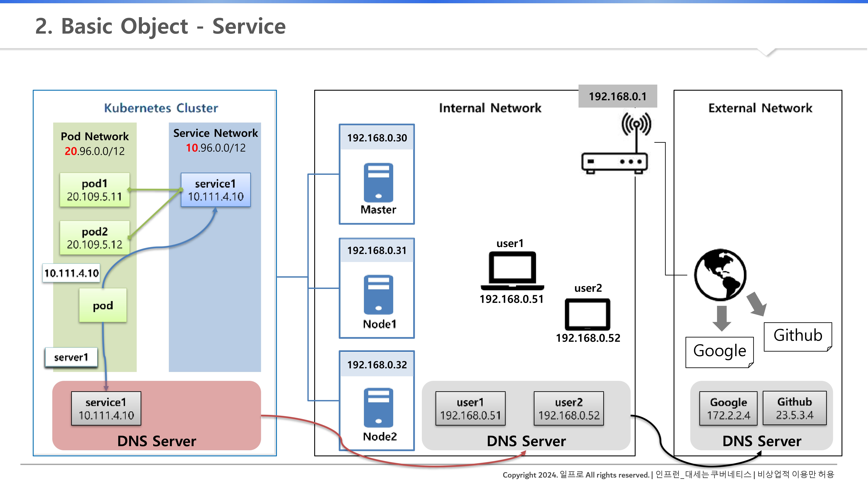Click the arrow pointing down to Google
Screen dimensions: 868x488
[722, 318]
